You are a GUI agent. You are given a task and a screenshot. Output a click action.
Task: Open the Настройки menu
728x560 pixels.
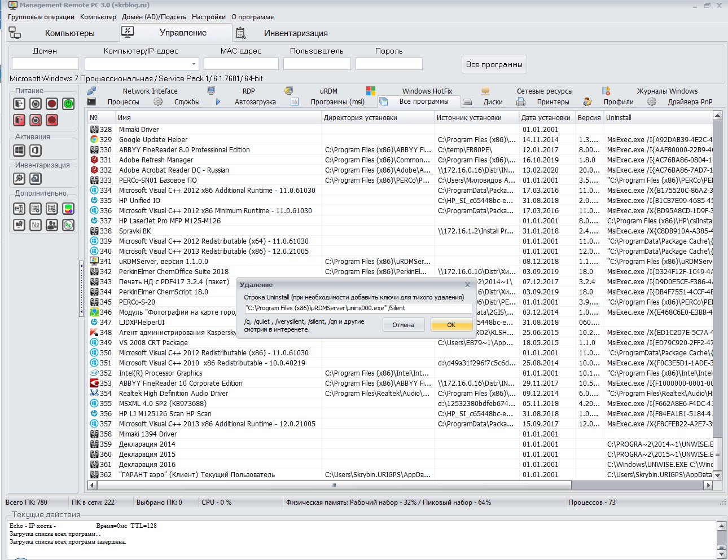209,17
